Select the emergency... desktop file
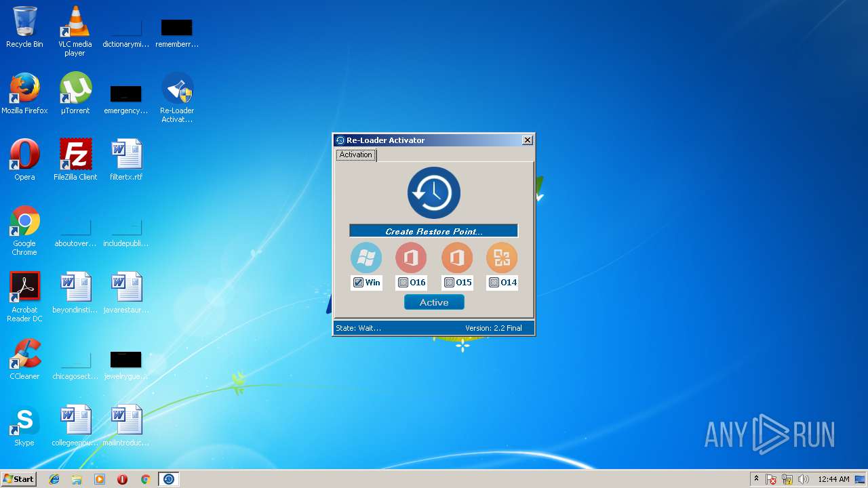The width and height of the screenshot is (868, 488). pyautogui.click(x=126, y=99)
